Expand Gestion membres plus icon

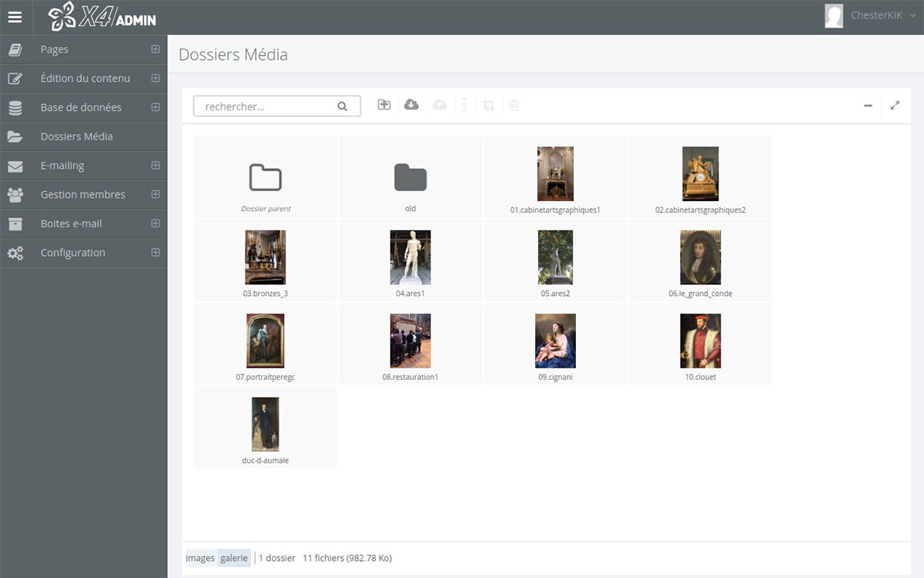(x=156, y=194)
